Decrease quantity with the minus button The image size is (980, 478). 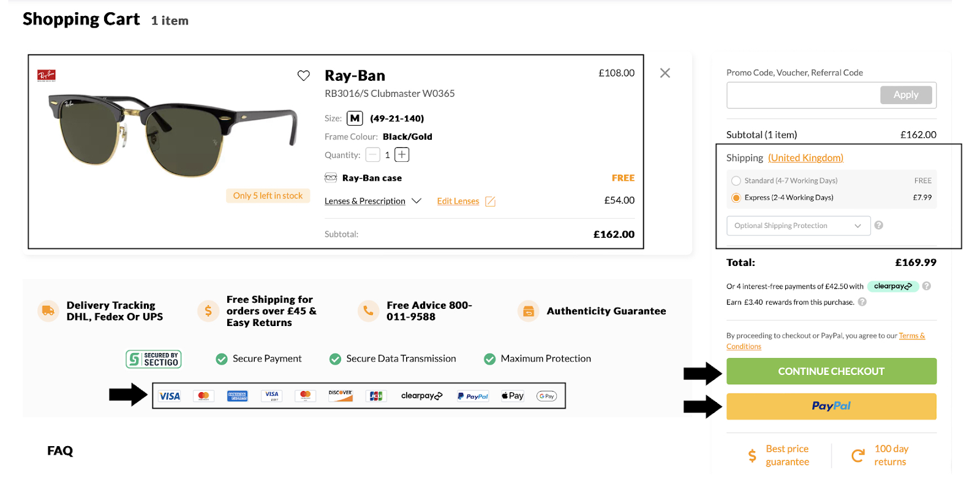(372, 155)
